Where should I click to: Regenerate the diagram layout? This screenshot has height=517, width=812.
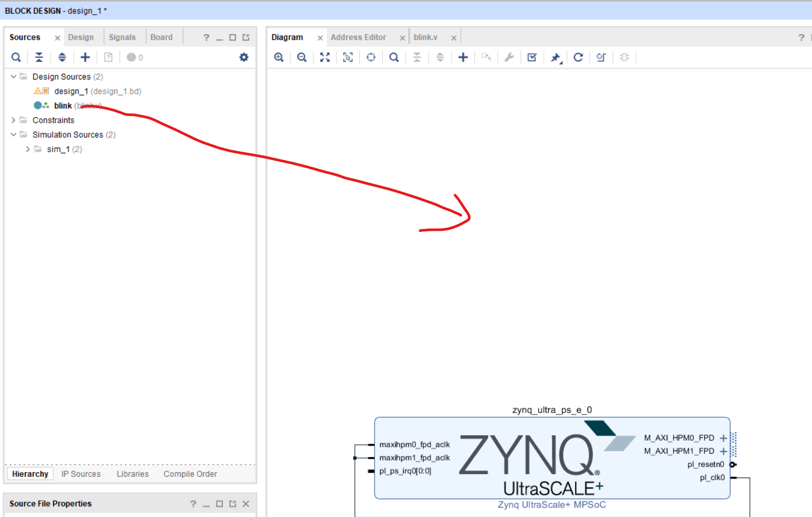tap(578, 57)
